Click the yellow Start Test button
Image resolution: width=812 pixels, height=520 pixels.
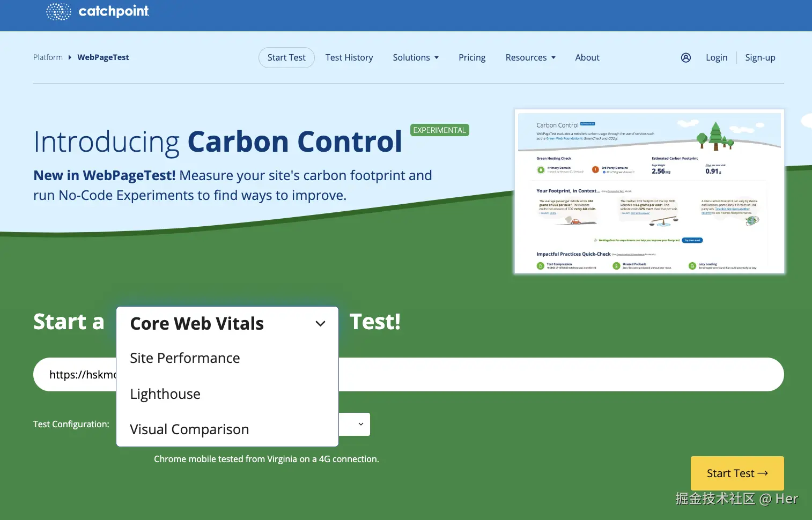click(737, 473)
